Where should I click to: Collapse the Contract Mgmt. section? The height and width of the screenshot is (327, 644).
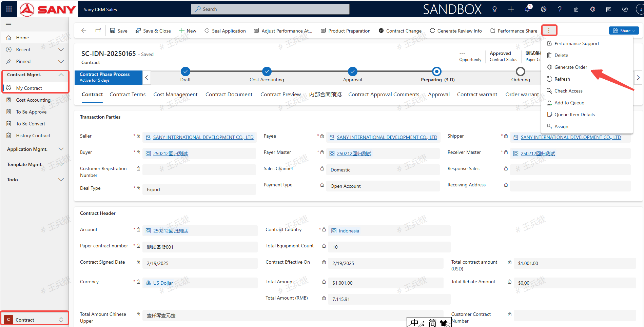click(61, 75)
